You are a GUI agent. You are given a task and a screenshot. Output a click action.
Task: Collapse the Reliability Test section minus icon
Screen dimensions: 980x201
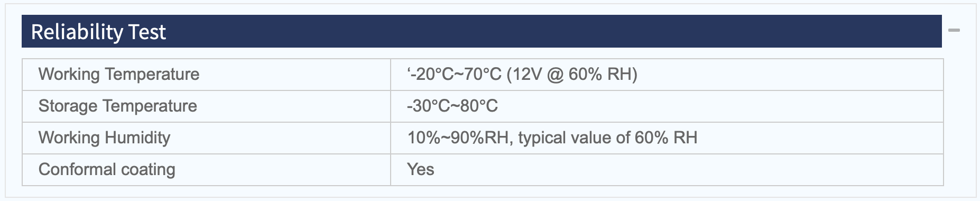click(954, 31)
